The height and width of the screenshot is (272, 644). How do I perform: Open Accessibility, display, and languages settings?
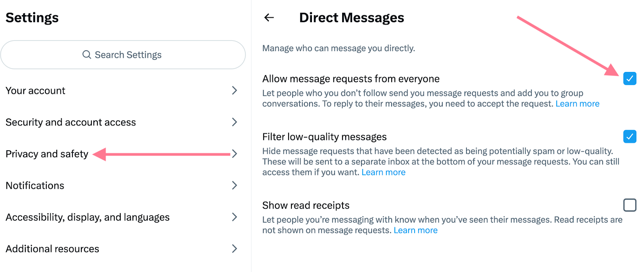coord(87,217)
